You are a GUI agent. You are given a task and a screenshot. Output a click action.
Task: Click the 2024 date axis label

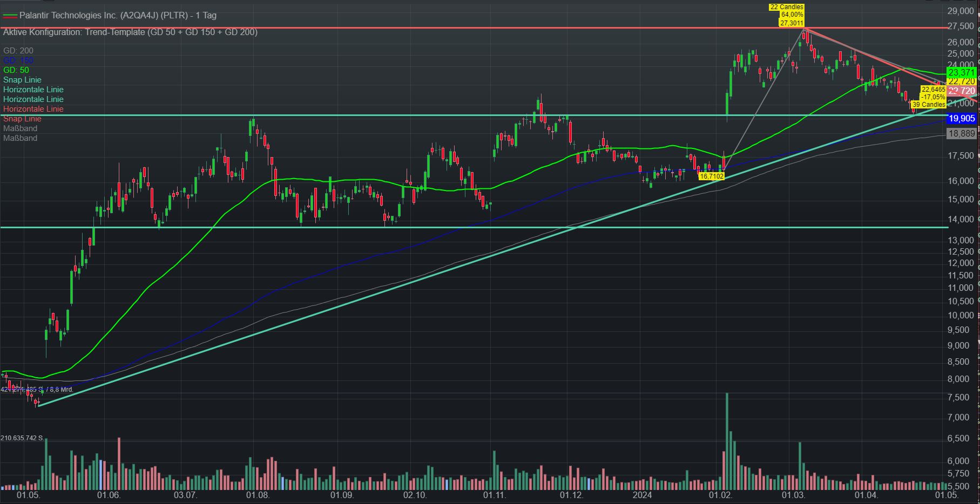point(643,495)
